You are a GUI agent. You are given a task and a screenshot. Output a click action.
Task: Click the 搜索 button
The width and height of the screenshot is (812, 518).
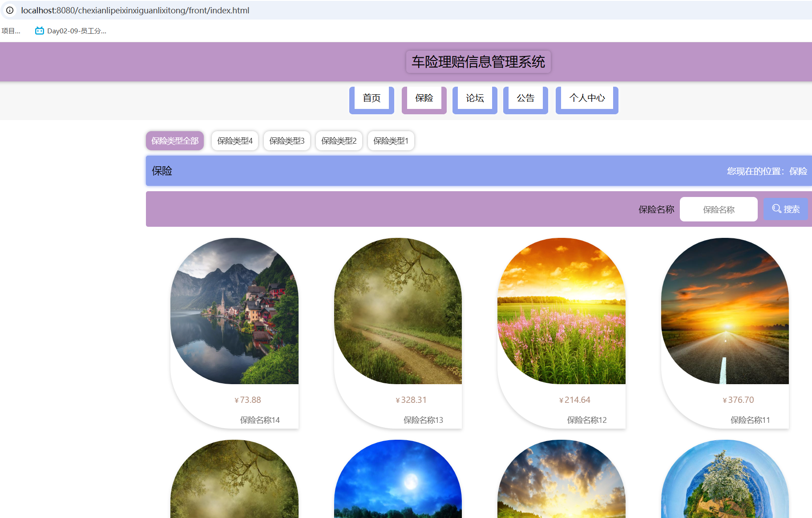tap(786, 209)
